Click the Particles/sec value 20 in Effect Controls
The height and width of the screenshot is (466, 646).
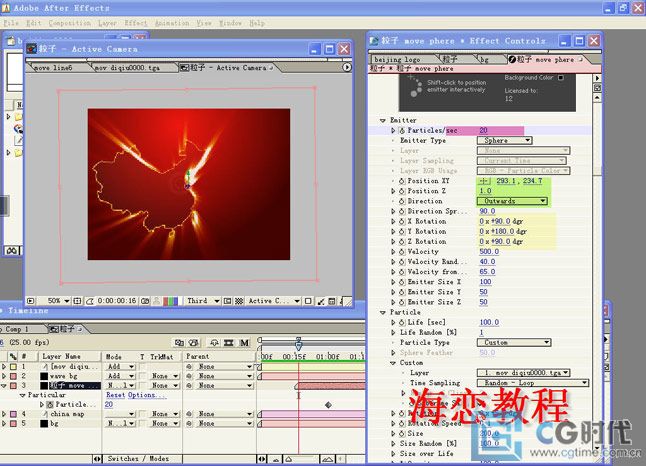tap(483, 131)
